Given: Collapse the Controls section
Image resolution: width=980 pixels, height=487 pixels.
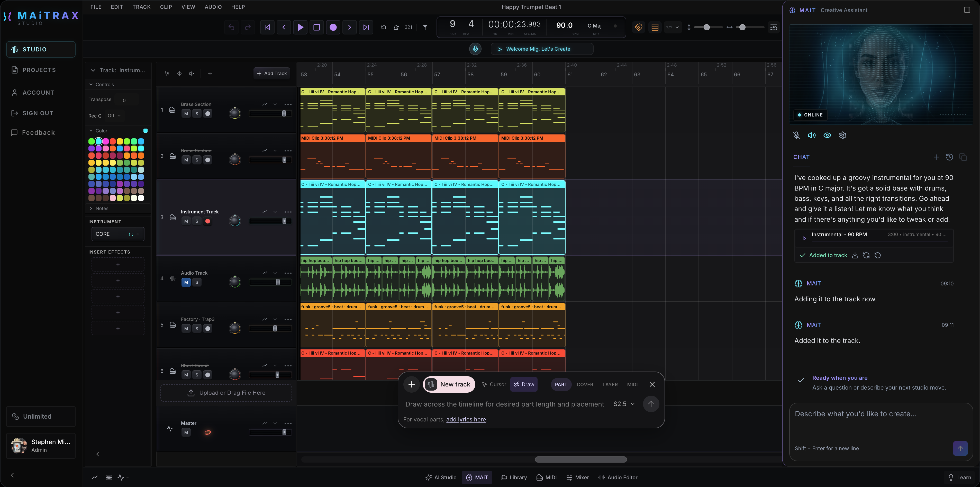Looking at the screenshot, I should 91,84.
